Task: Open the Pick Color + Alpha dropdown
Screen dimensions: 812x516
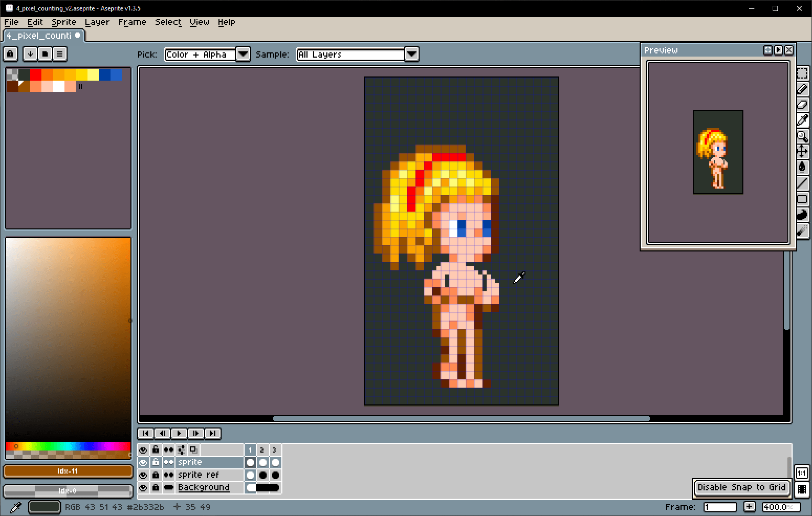Action: [243, 54]
